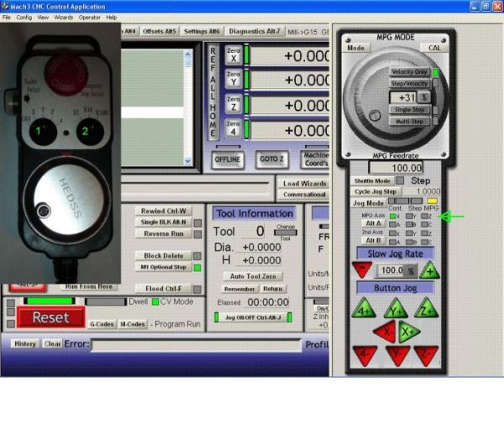The image size is (504, 433).
Task: Toggle the M1 Optional Stop LED
Action: point(197,267)
